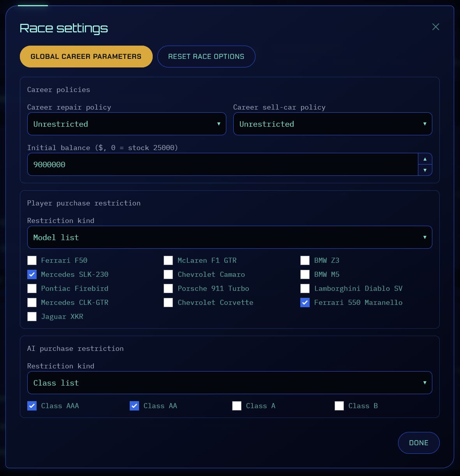
Task: Tick the Lamborghini Diablo SV checkbox
Action: pyautogui.click(x=305, y=288)
